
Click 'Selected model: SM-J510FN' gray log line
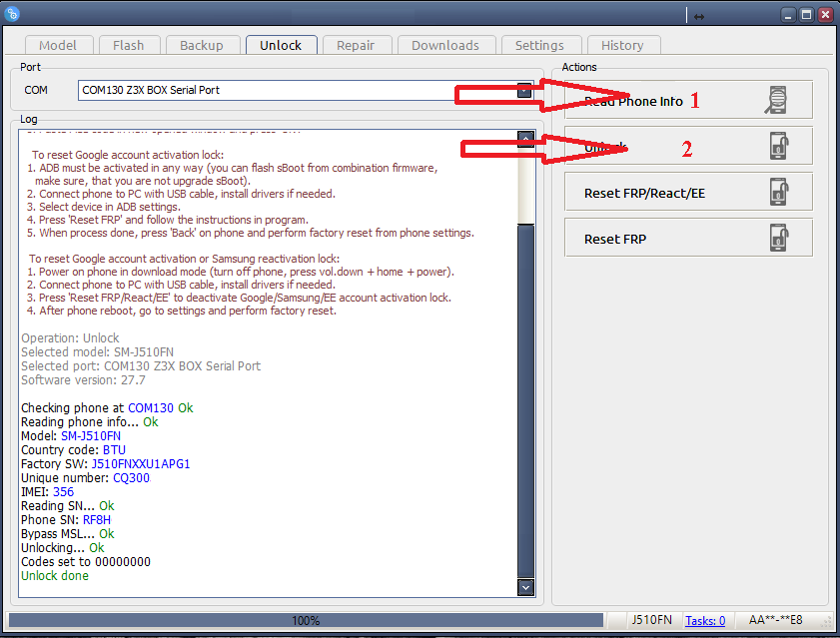tap(98, 352)
